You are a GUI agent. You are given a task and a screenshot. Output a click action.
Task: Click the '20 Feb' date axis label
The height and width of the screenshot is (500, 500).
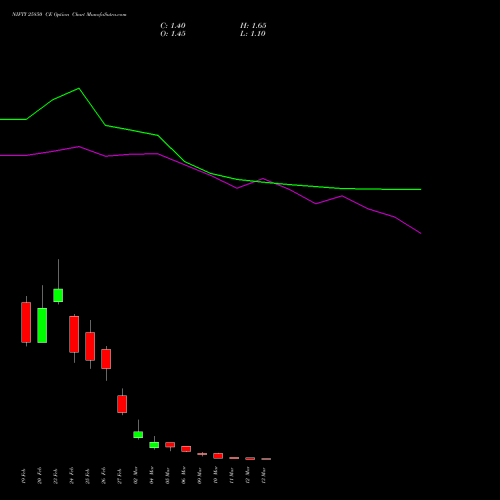click(x=39, y=476)
